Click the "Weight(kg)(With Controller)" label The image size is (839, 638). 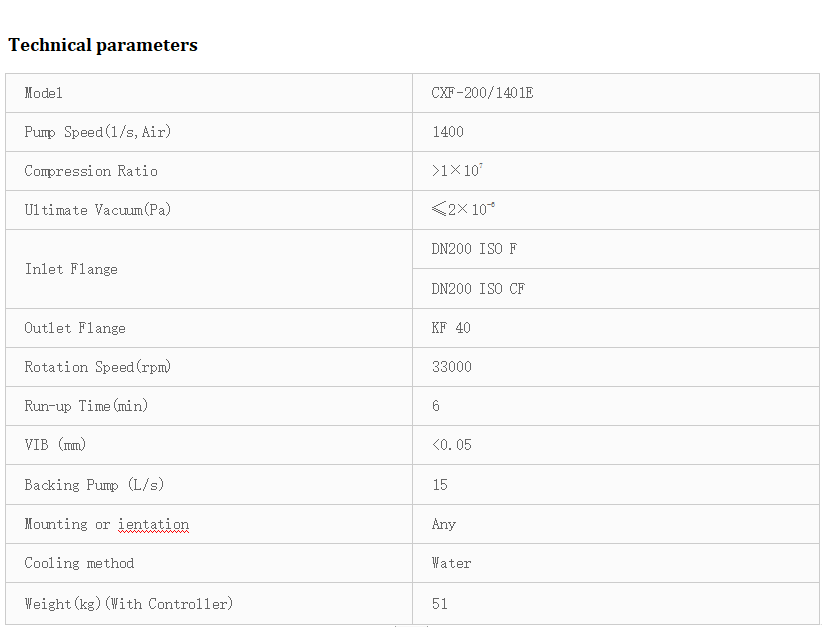point(128,603)
